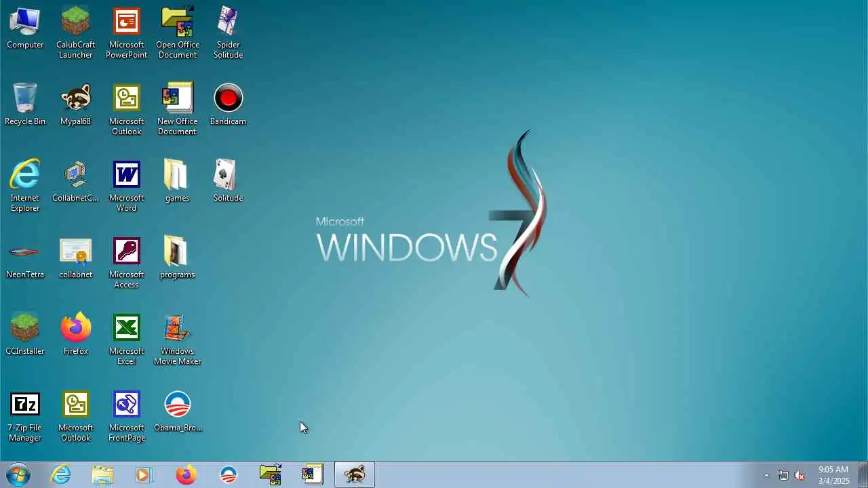
Task: Open Windows Media Player from taskbar
Action: tap(143, 474)
